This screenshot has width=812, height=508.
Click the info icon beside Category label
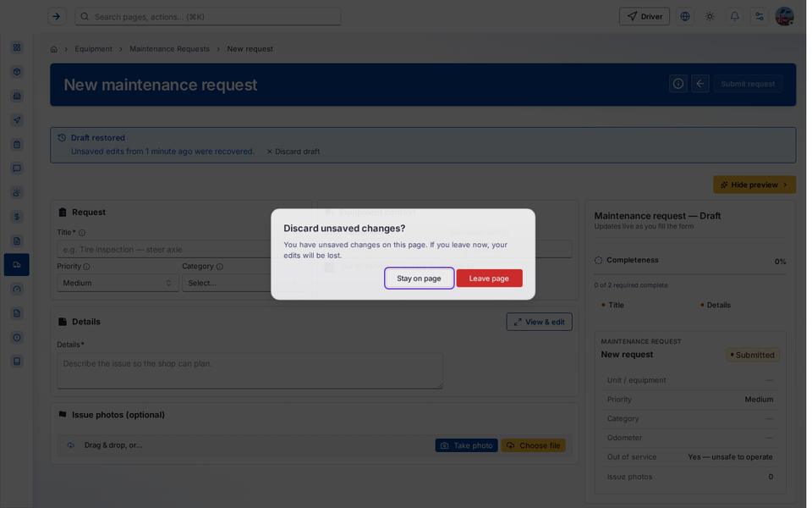220,267
